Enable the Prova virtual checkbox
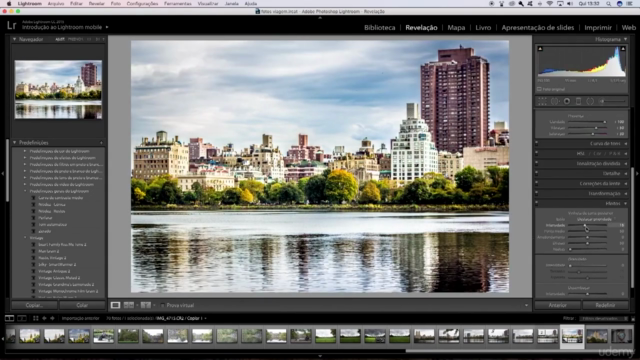 [162, 305]
